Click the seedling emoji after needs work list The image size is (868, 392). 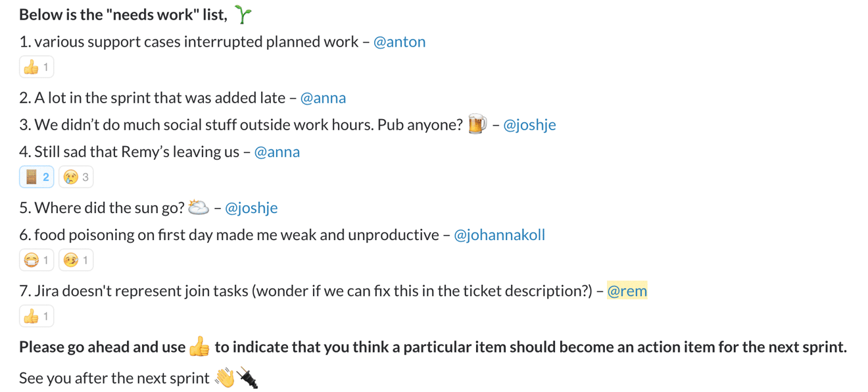[x=243, y=14]
